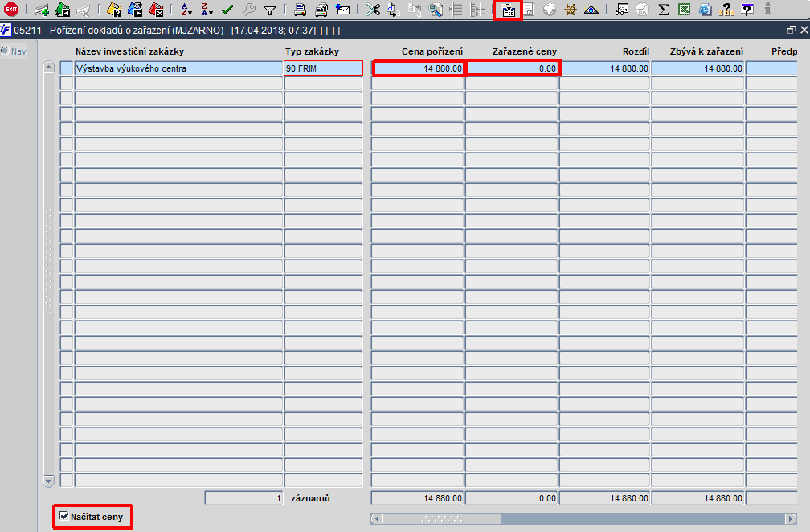
Task: Click the record count field showing 1
Action: point(243,498)
